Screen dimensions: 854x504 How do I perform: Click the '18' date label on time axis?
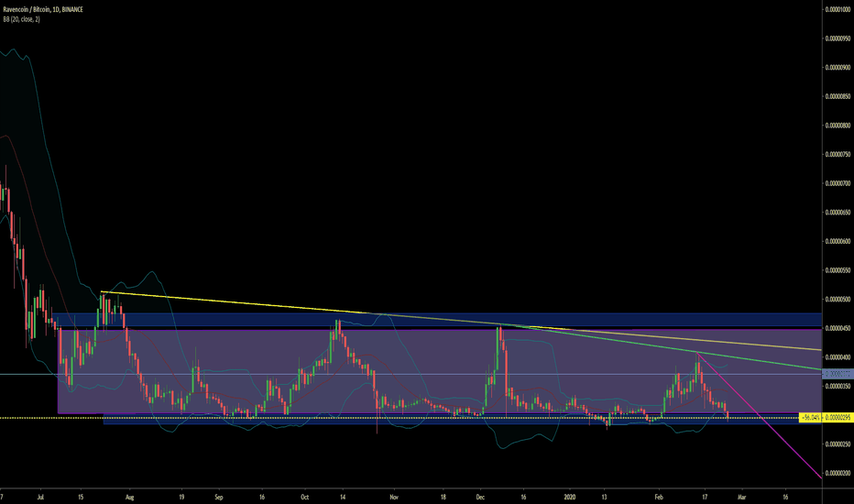(443, 497)
